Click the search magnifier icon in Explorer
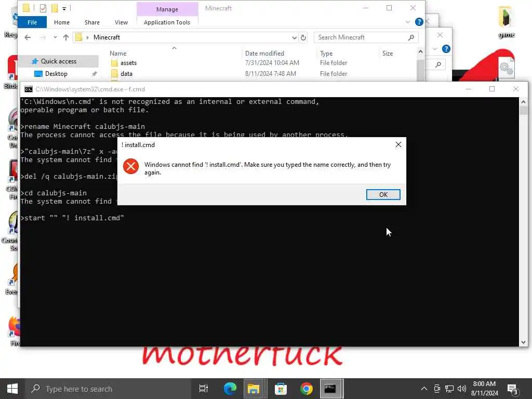Screen dimensions: 532x399 pyautogui.click(x=411, y=37)
